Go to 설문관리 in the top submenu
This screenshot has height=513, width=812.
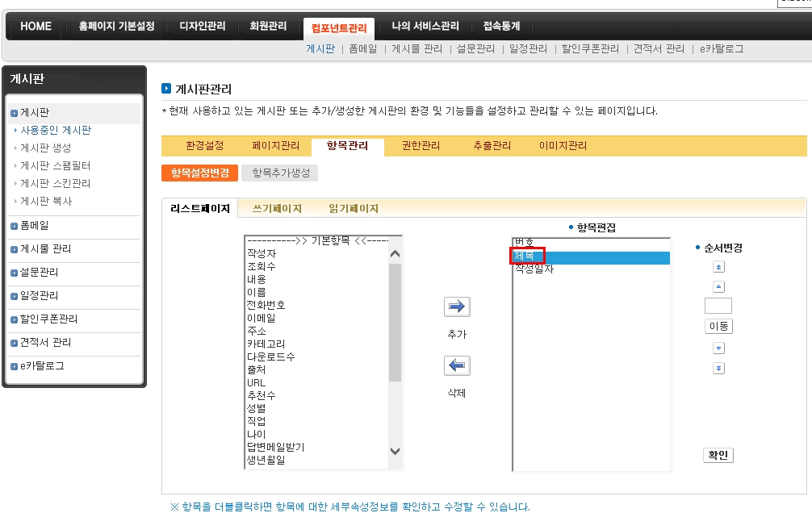(475, 49)
